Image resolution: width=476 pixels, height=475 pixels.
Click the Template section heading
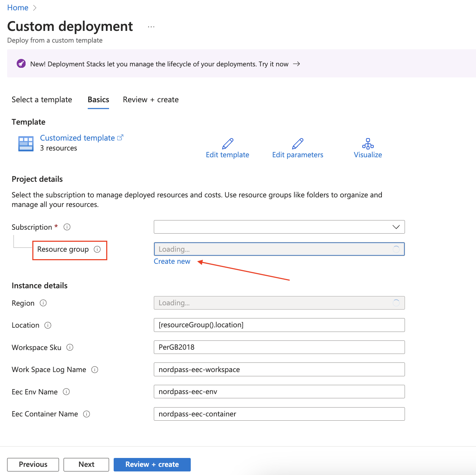coord(28,122)
